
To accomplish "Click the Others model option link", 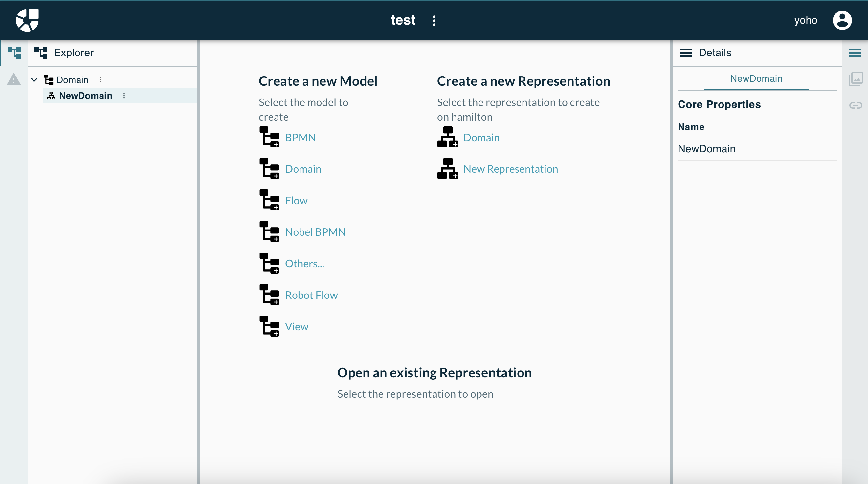I will point(305,263).
